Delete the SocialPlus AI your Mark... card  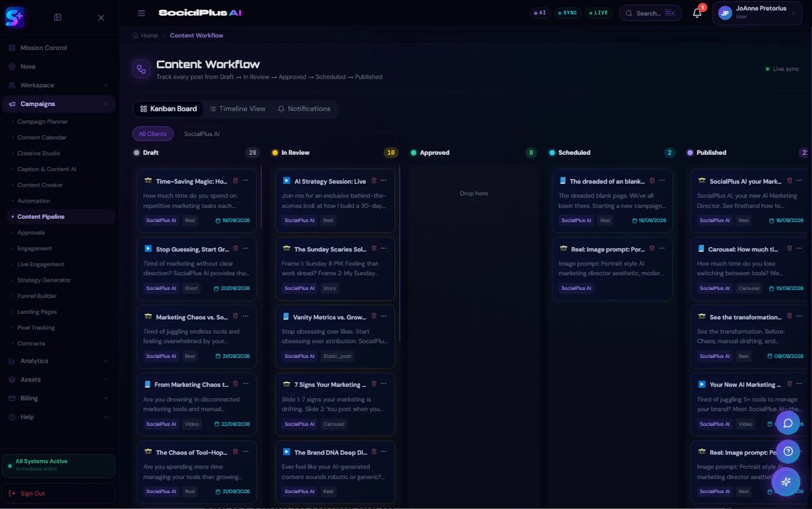click(789, 181)
